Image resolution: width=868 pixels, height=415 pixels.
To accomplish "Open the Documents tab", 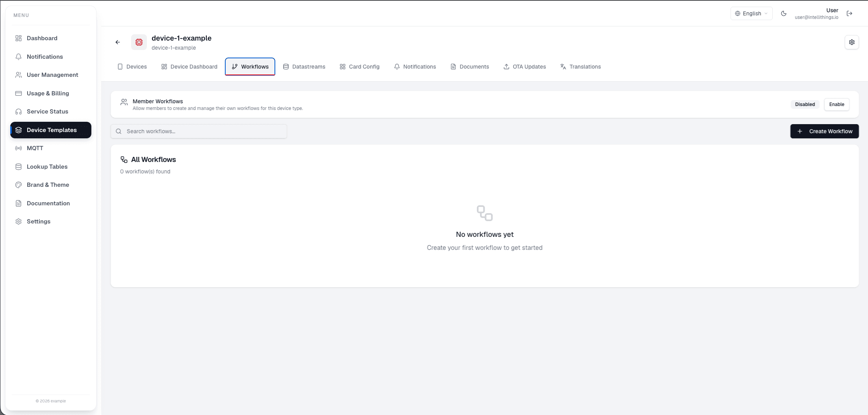I will pyautogui.click(x=469, y=67).
